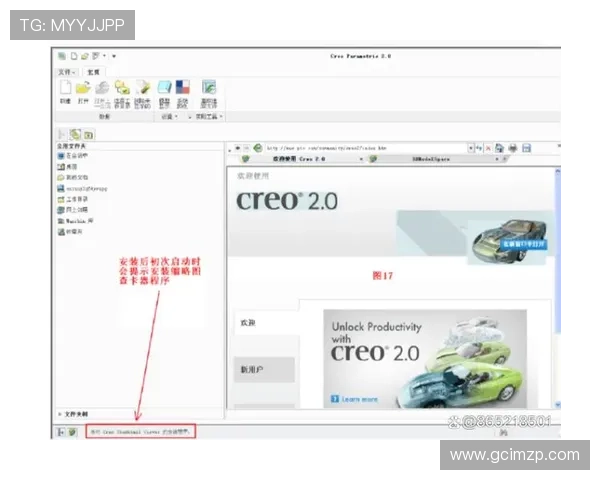The height and width of the screenshot is (480, 600).
Task: Click the browser save icon
Action: [x=526, y=148]
